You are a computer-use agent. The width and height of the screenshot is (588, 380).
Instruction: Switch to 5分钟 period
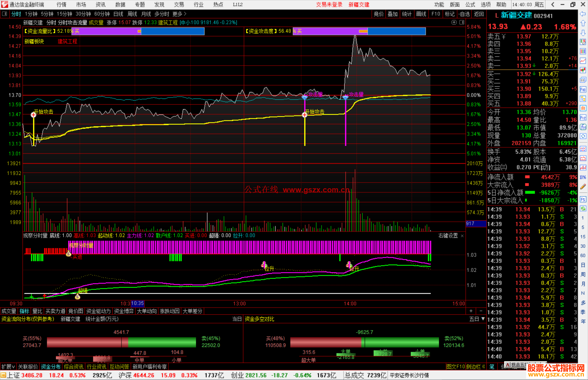47,14
